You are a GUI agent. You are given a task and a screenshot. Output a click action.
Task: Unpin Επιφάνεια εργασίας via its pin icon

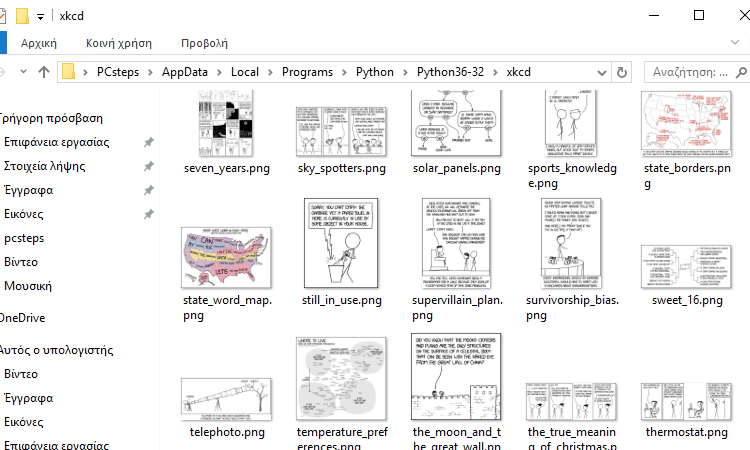point(149,142)
